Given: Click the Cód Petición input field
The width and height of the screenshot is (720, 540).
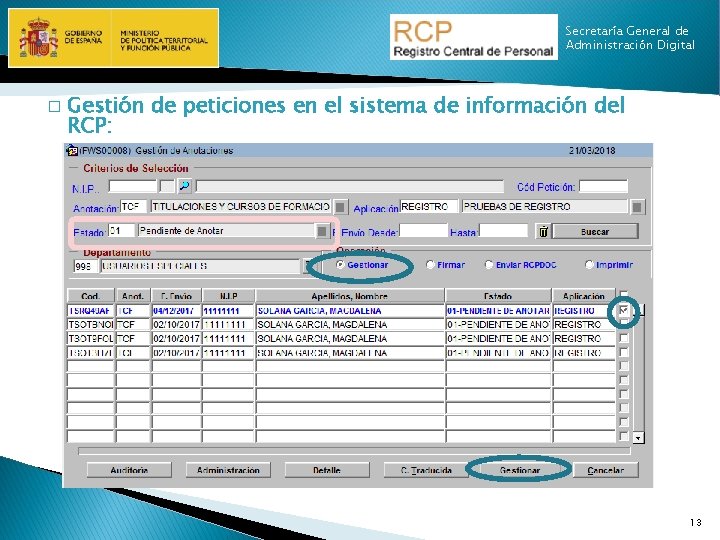Looking at the screenshot, I should pyautogui.click(x=603, y=186).
